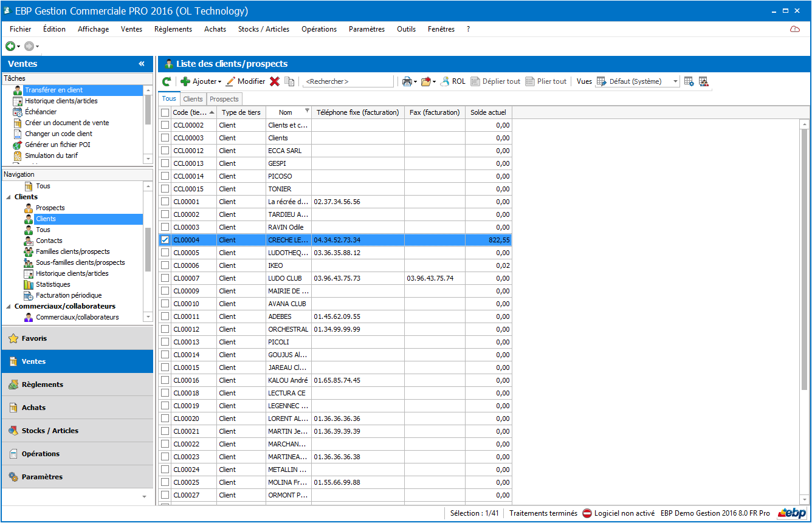Image resolution: width=812 pixels, height=523 pixels.
Task: Open the Vues combo box showing Défaut (Système)
Action: (637, 81)
